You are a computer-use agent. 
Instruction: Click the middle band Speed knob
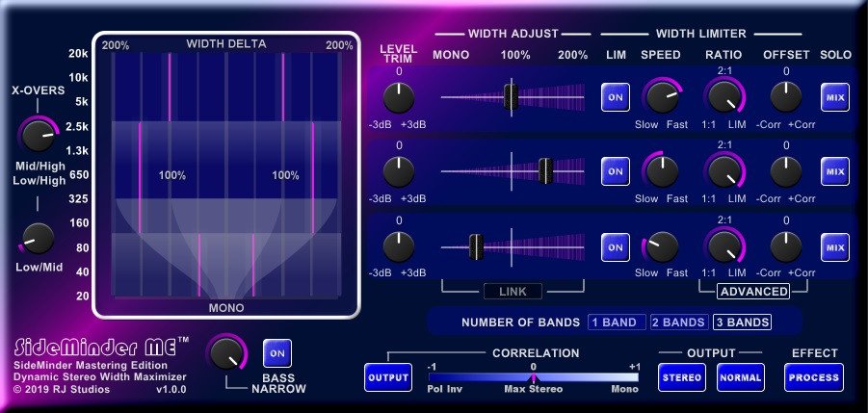tap(663, 172)
